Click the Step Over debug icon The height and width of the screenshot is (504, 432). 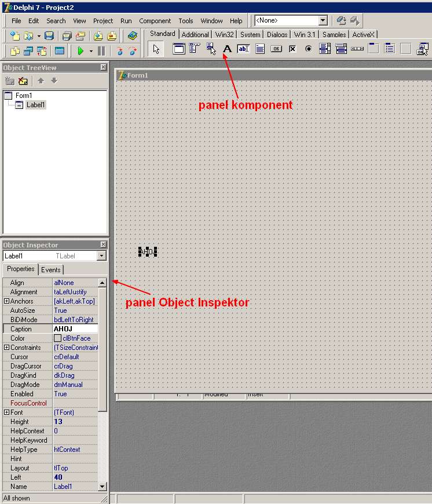pyautogui.click(x=133, y=51)
